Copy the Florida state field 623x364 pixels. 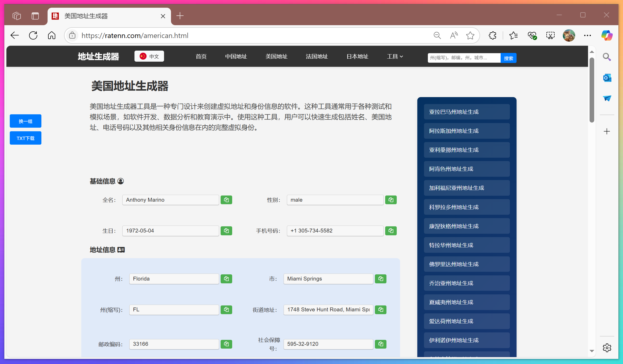[x=226, y=279]
